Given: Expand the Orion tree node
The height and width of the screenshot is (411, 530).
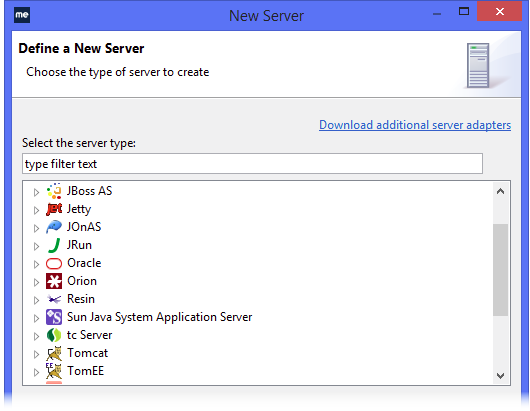Looking at the screenshot, I should [36, 282].
